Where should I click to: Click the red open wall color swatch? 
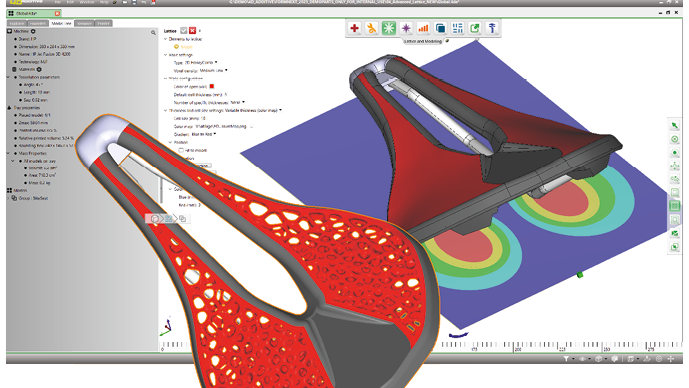[212, 87]
